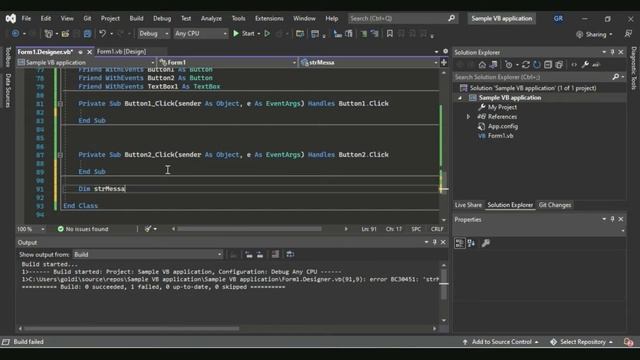Toggle pin on Solution Explorer panel
The height and width of the screenshot is (360, 640).
coord(612,52)
